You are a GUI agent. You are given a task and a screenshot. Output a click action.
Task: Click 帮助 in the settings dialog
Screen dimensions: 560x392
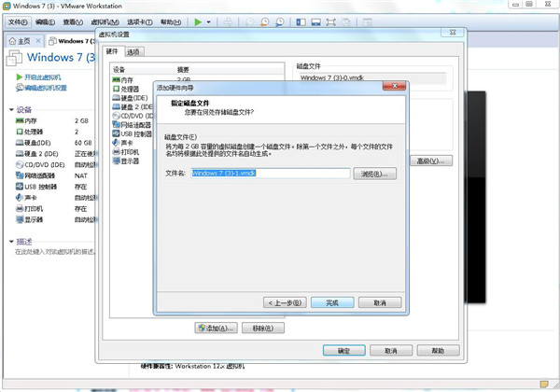pyautogui.click(x=439, y=350)
